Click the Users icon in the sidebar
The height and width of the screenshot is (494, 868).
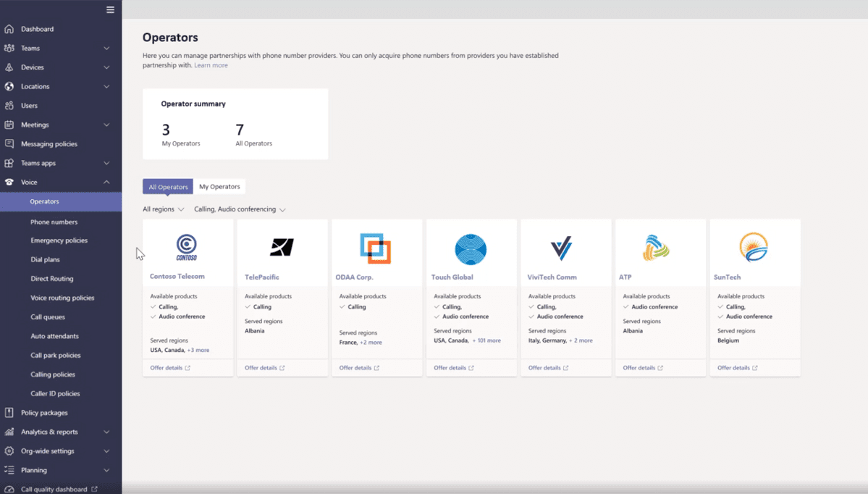pos(9,105)
